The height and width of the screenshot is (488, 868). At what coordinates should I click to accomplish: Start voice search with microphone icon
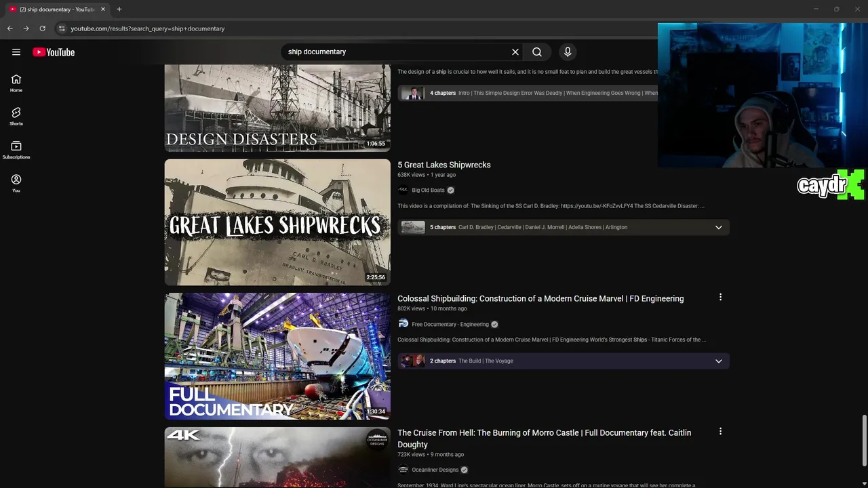pyautogui.click(x=568, y=52)
